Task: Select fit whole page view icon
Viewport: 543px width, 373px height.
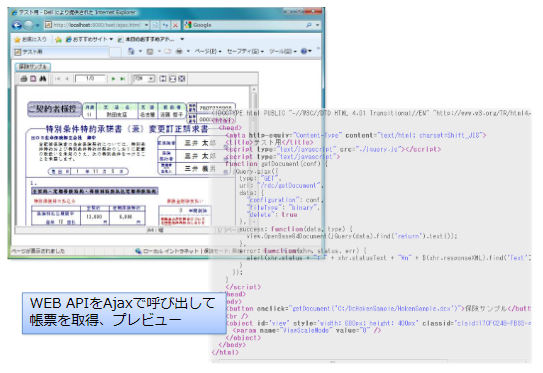Action: point(163,79)
